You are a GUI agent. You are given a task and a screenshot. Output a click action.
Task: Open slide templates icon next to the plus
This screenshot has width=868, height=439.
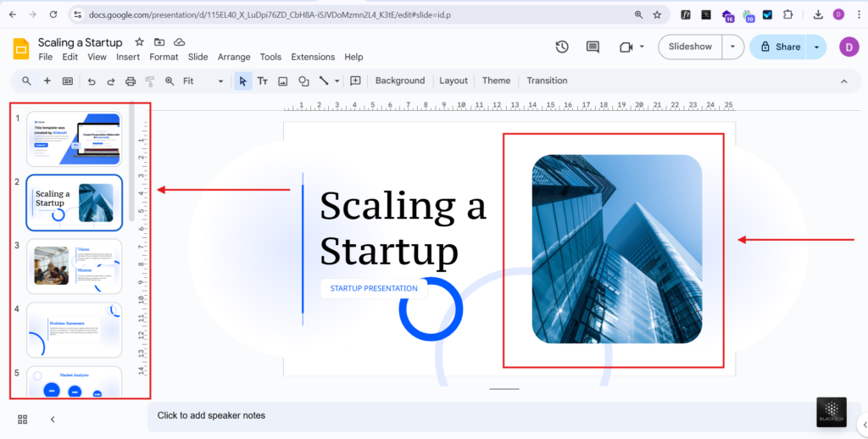point(68,81)
